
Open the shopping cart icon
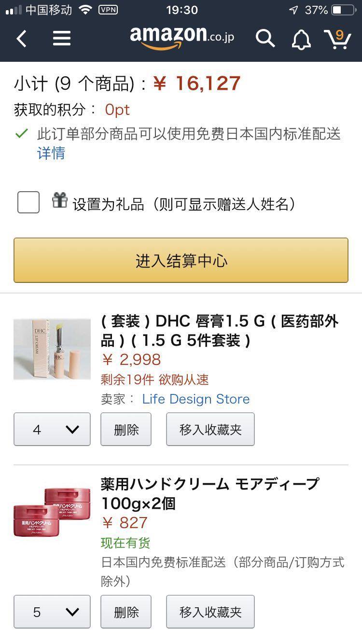(337, 39)
